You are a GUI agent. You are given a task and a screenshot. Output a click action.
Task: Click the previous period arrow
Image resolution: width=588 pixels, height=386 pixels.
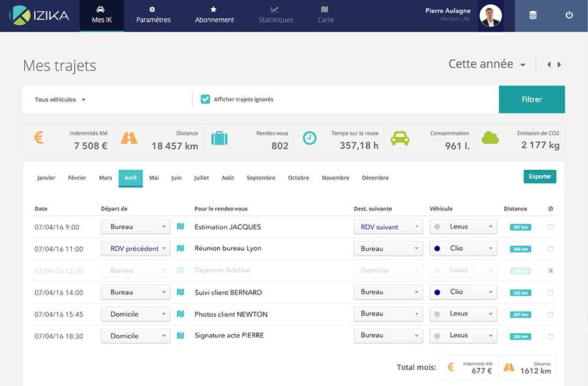click(x=549, y=65)
